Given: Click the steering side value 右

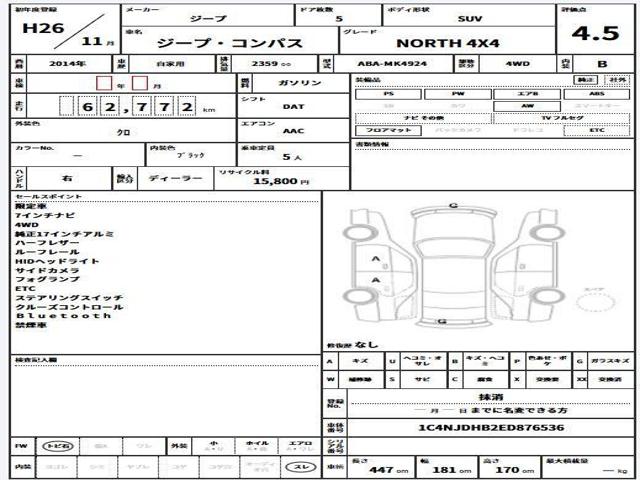Looking at the screenshot, I should [67, 178].
